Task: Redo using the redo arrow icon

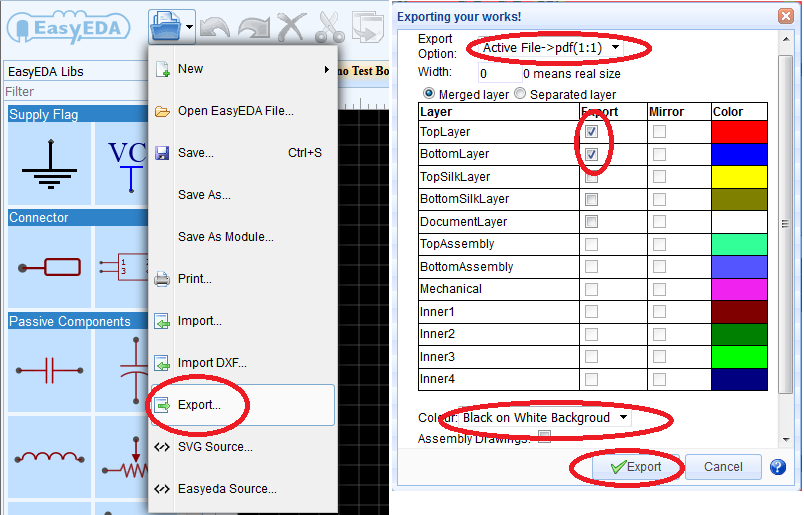Action: point(253,27)
